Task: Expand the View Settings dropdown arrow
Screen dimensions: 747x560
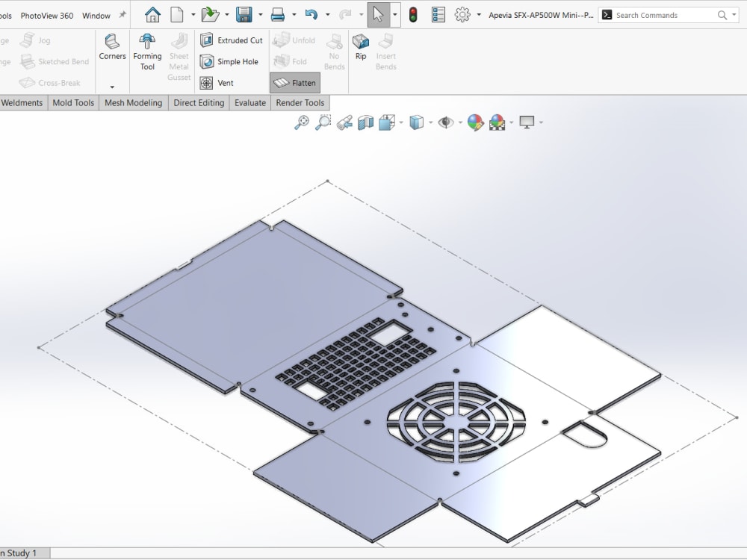Action: click(x=541, y=122)
